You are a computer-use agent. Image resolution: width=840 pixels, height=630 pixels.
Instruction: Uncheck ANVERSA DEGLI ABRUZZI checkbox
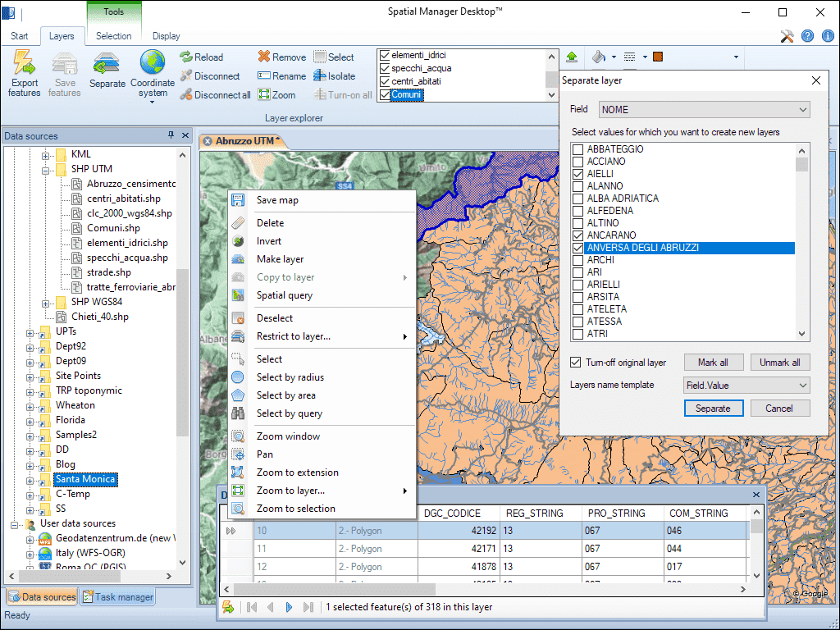tap(577, 248)
